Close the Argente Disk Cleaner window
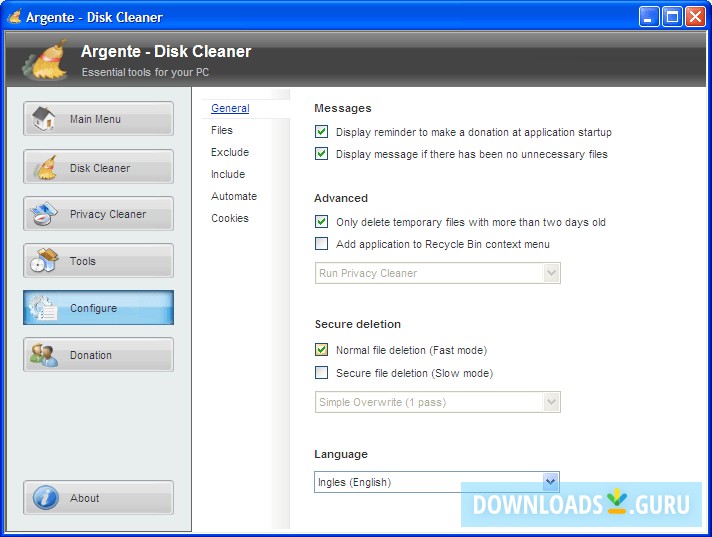Image resolution: width=712 pixels, height=537 pixels. coord(695,17)
